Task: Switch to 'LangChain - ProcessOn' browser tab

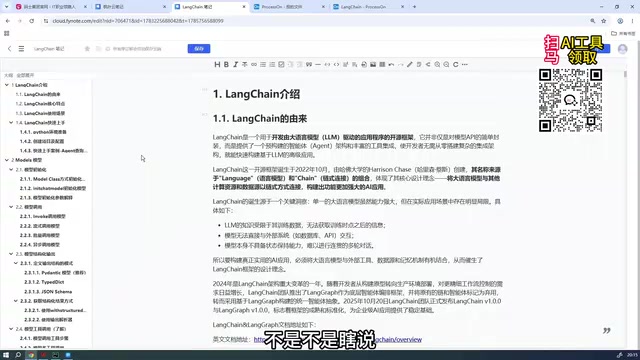Action: (x=367, y=7)
